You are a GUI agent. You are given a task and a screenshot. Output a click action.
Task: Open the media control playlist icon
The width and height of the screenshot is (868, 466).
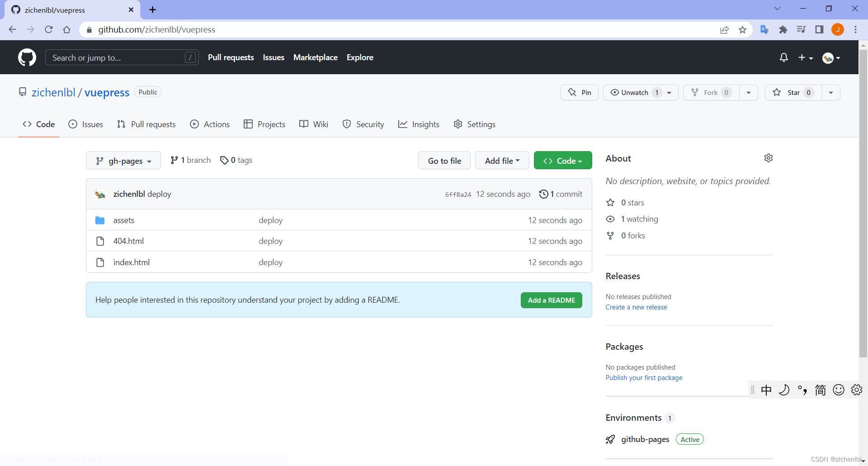click(x=801, y=29)
